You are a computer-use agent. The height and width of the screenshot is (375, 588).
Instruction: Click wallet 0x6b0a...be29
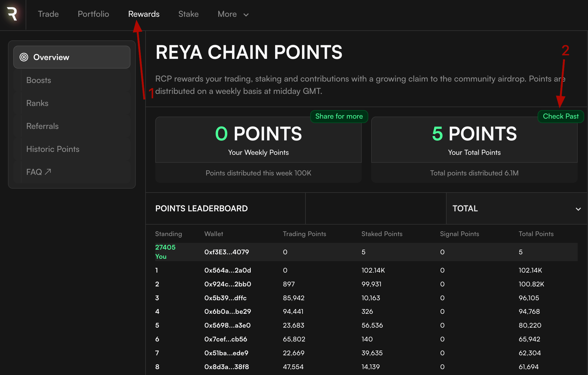pos(227,311)
